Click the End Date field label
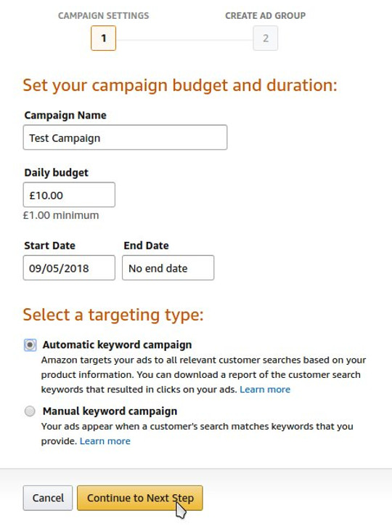The image size is (392, 532). coord(146,246)
